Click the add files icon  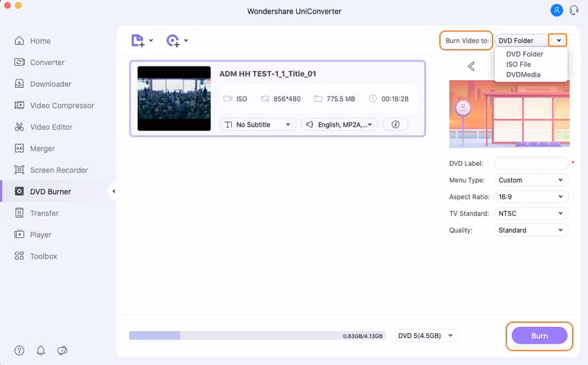(x=138, y=41)
